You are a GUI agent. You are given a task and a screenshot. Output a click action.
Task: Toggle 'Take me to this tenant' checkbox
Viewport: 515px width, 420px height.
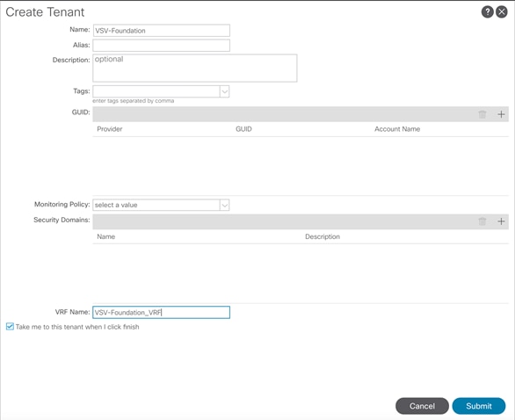pos(10,326)
